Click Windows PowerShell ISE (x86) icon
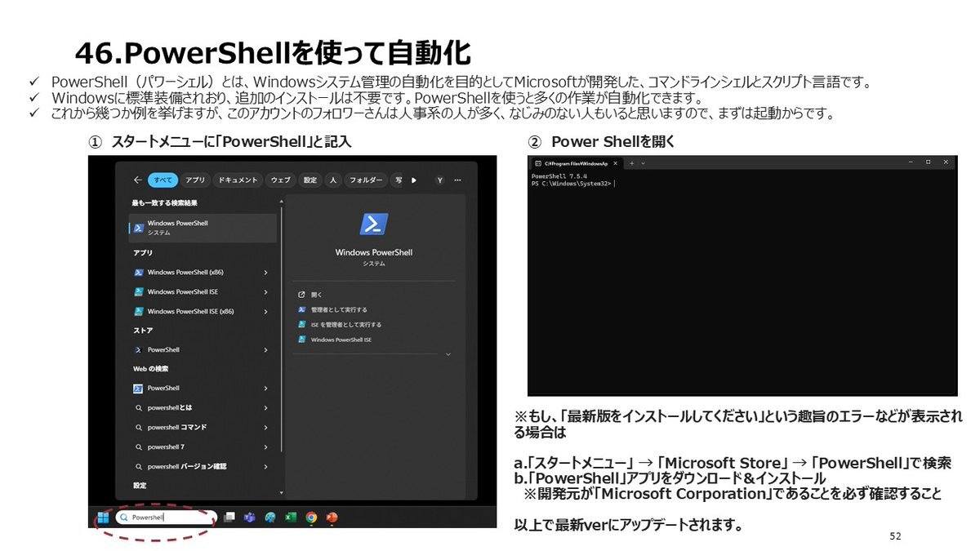980x551 pixels. (x=140, y=311)
